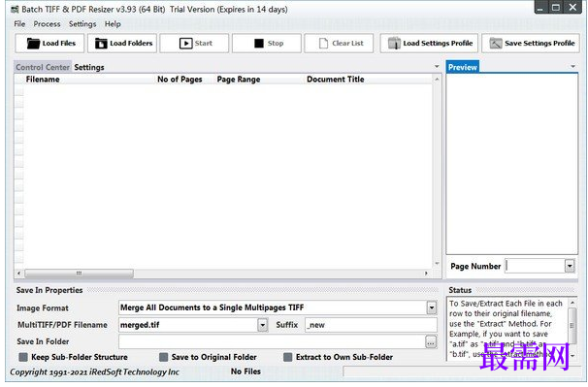Image resolution: width=588 pixels, height=387 pixels.
Task: Click the Suffix input field
Action: 371,325
